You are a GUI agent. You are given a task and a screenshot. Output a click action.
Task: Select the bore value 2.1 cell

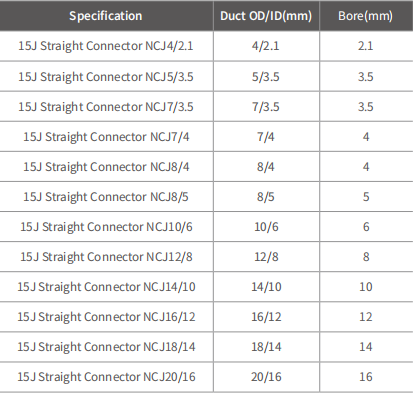tap(366, 46)
